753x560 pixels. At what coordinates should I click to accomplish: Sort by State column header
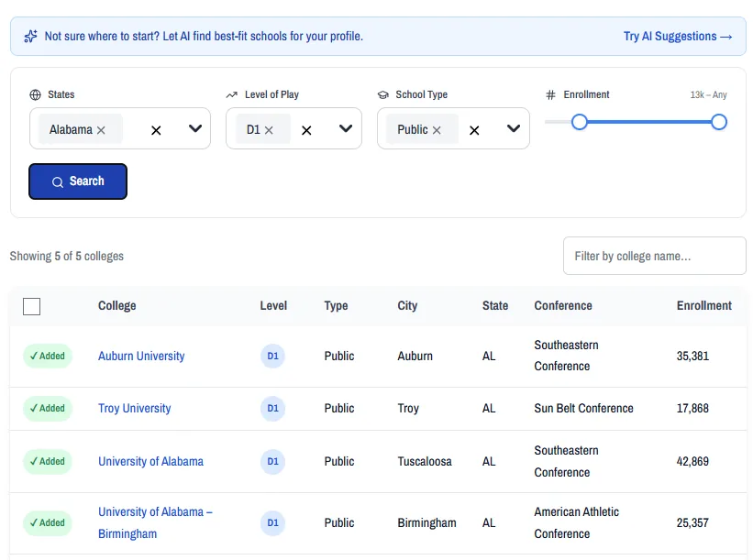pyautogui.click(x=495, y=306)
